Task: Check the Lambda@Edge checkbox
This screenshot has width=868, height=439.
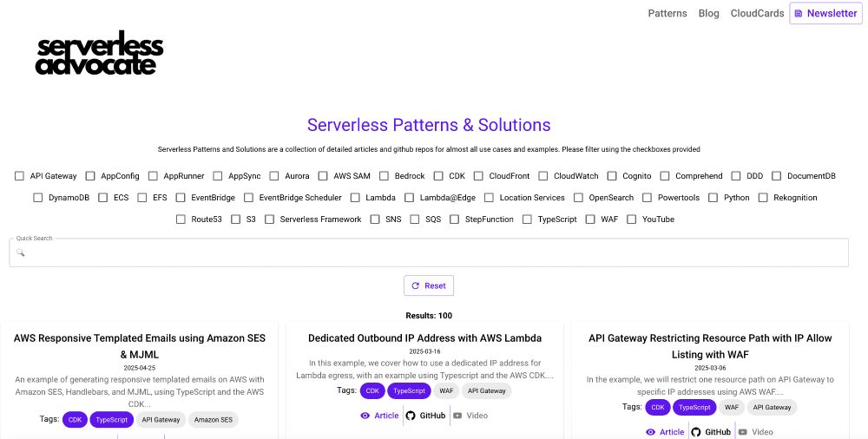Action: (409, 197)
